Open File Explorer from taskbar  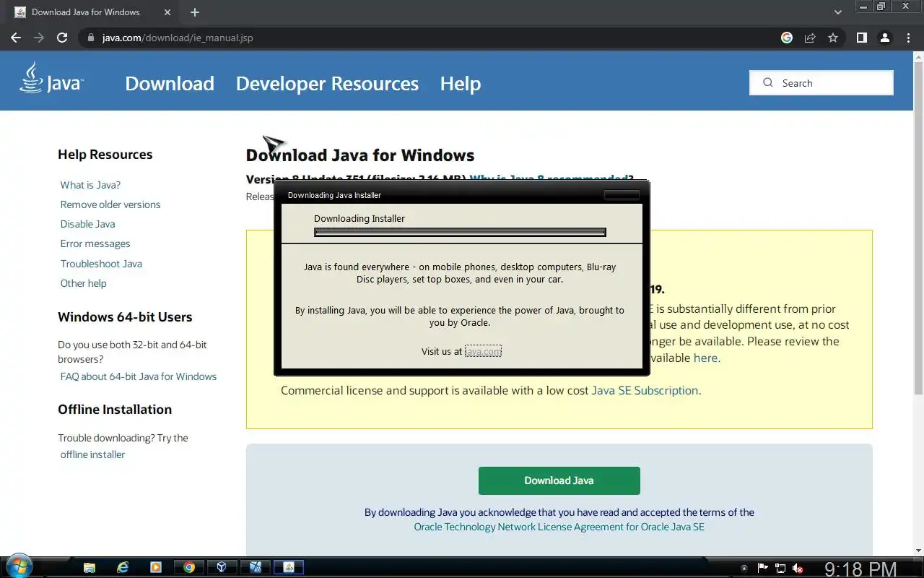click(90, 567)
